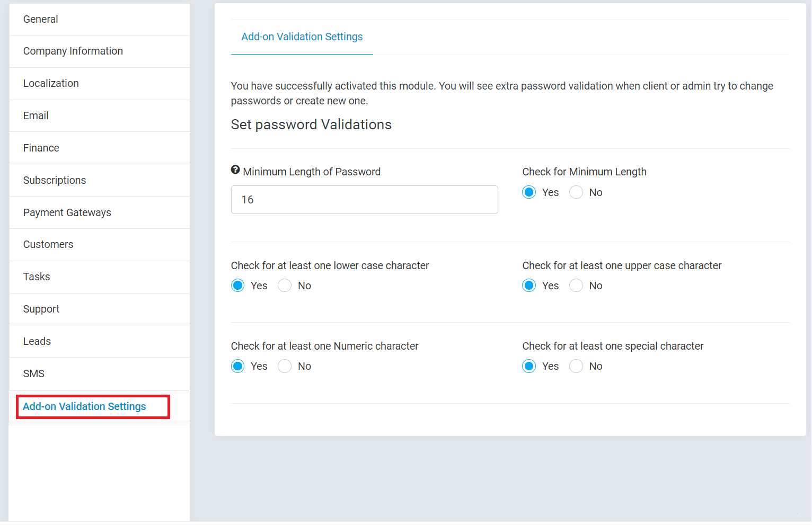812x525 pixels.
Task: Select Yes for upper case character check
Action: click(x=528, y=285)
